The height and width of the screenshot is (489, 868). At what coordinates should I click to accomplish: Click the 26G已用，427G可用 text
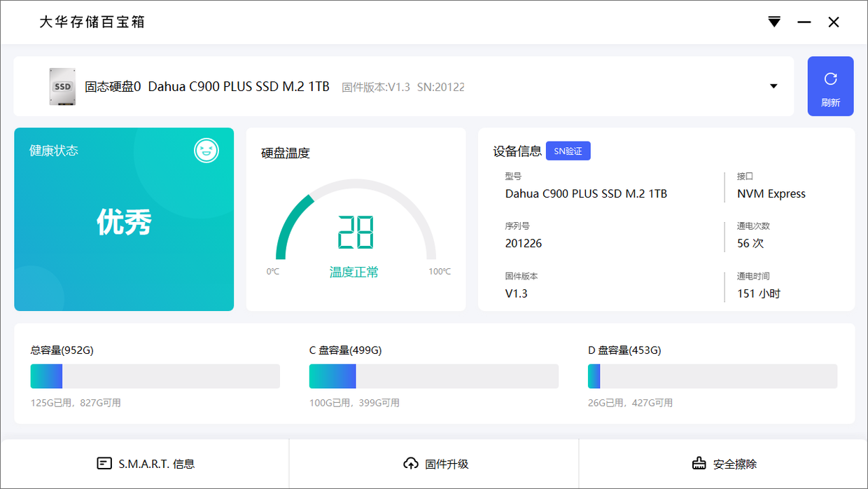click(630, 403)
